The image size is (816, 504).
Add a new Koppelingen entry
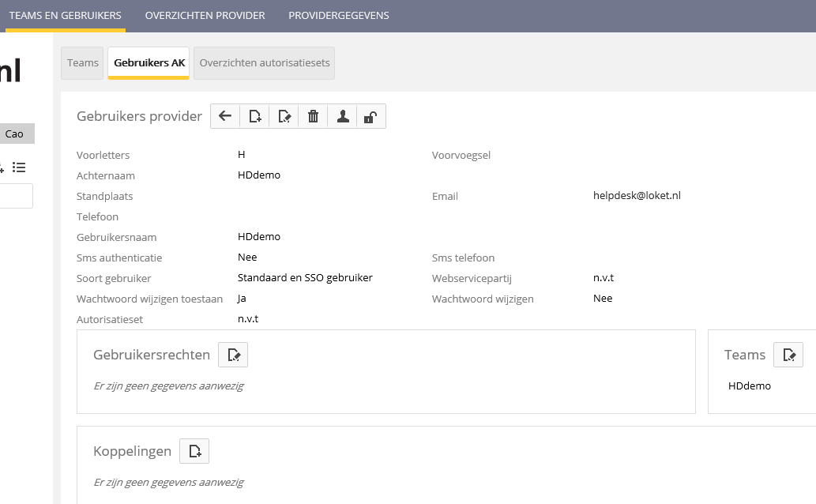pos(194,451)
